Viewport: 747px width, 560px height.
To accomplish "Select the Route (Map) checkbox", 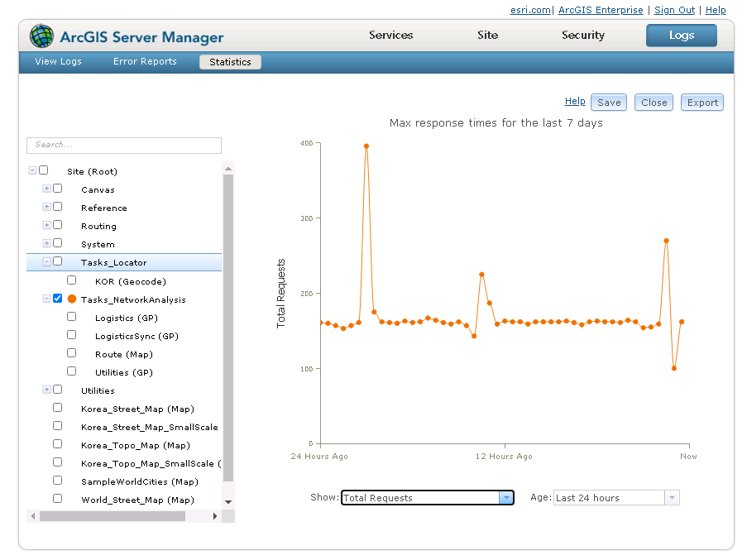I will (x=71, y=353).
